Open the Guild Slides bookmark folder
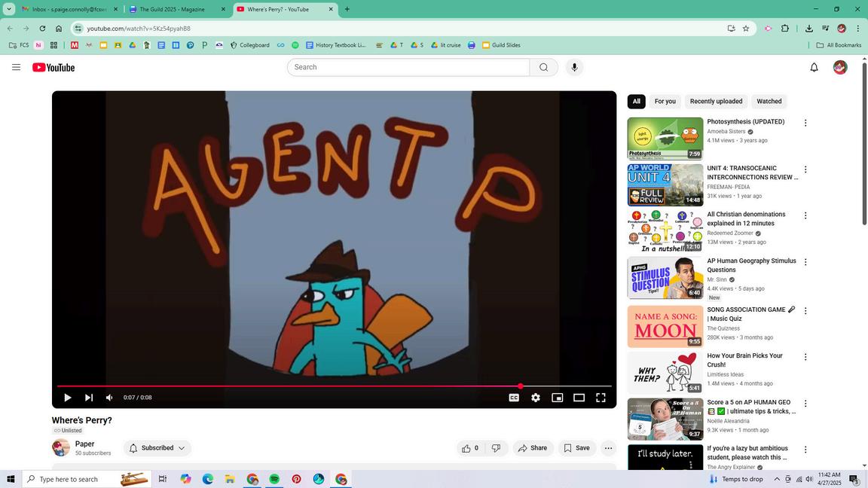Image resolution: width=868 pixels, height=488 pixels. click(x=501, y=45)
